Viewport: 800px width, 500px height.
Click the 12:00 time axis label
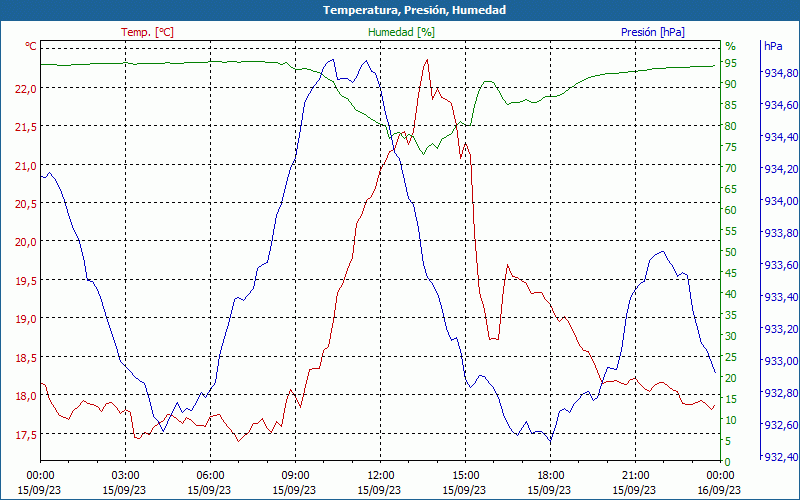(380, 476)
